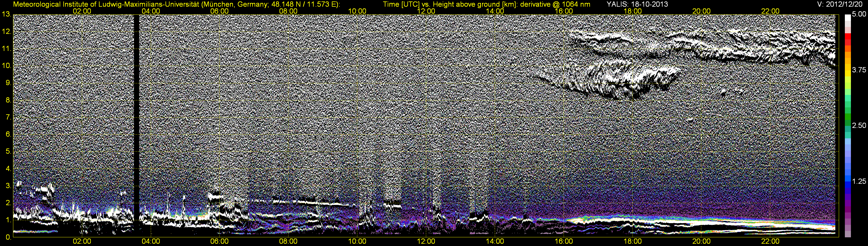
Task: Click the height axis label '8.'
Action: pyautogui.click(x=8, y=100)
